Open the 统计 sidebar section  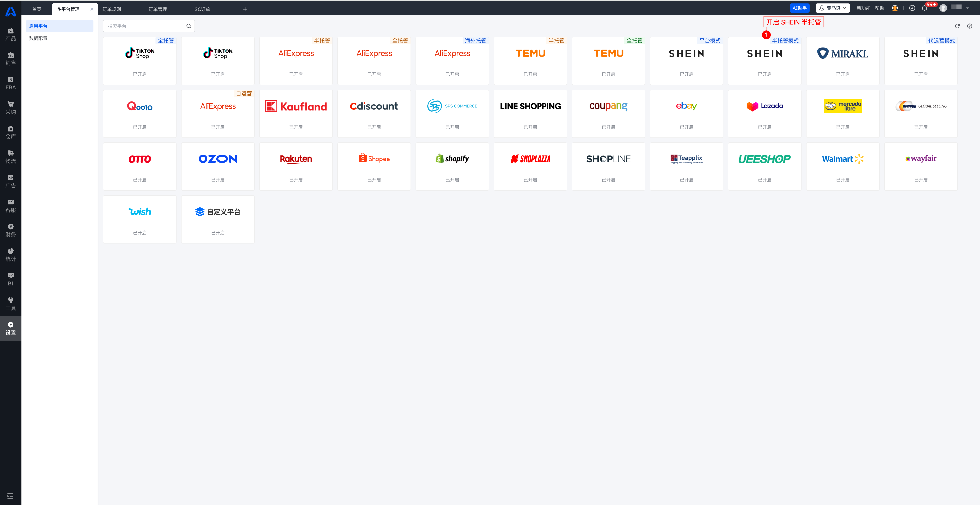[x=11, y=255]
